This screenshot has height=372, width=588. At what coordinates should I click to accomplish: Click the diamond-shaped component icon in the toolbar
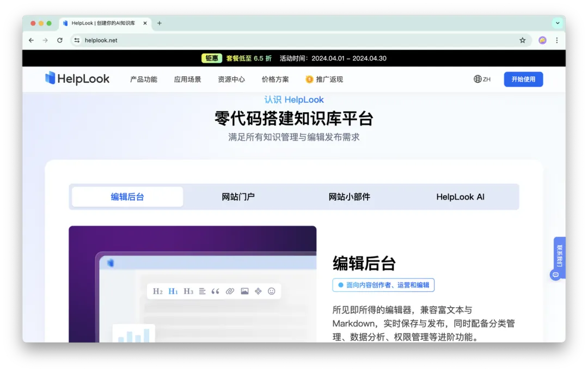259,291
